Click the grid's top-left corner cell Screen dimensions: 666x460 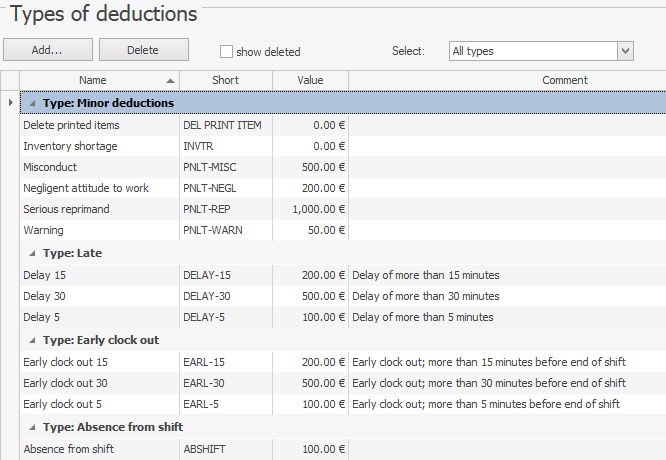coord(10,80)
